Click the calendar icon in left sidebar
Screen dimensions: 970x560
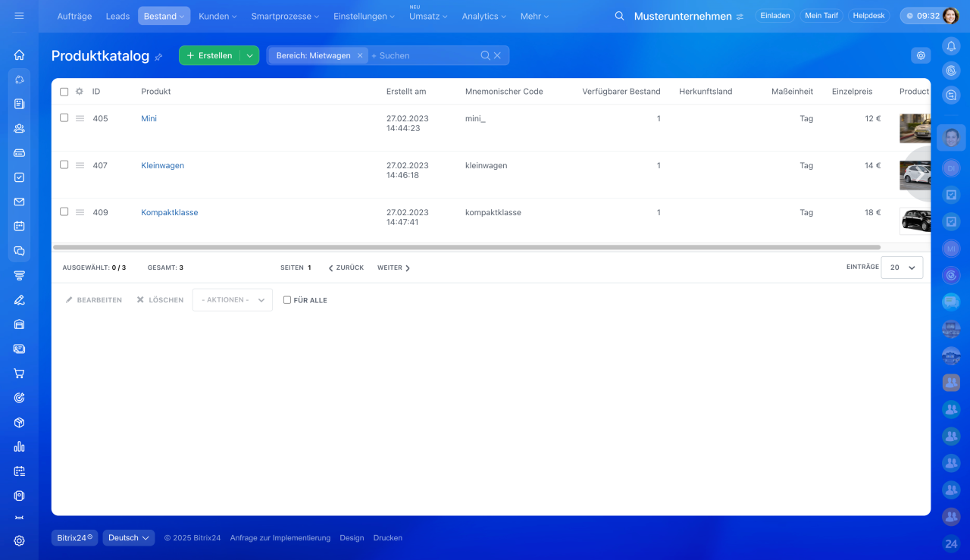19,226
